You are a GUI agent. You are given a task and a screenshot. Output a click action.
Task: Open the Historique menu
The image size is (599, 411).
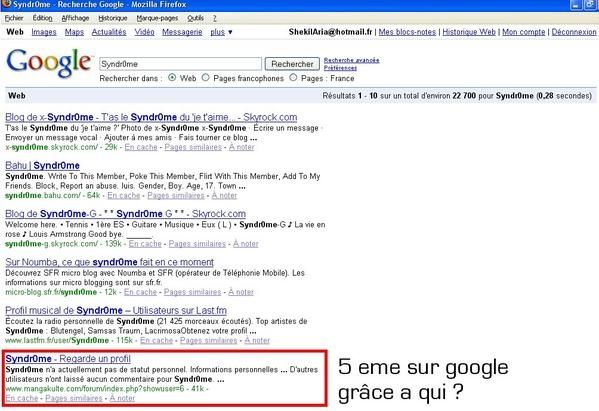113,18
